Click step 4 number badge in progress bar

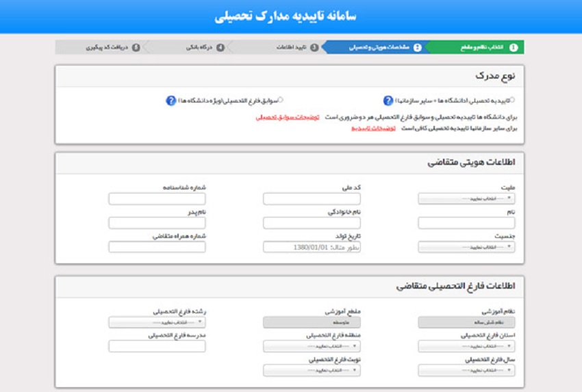(220, 47)
